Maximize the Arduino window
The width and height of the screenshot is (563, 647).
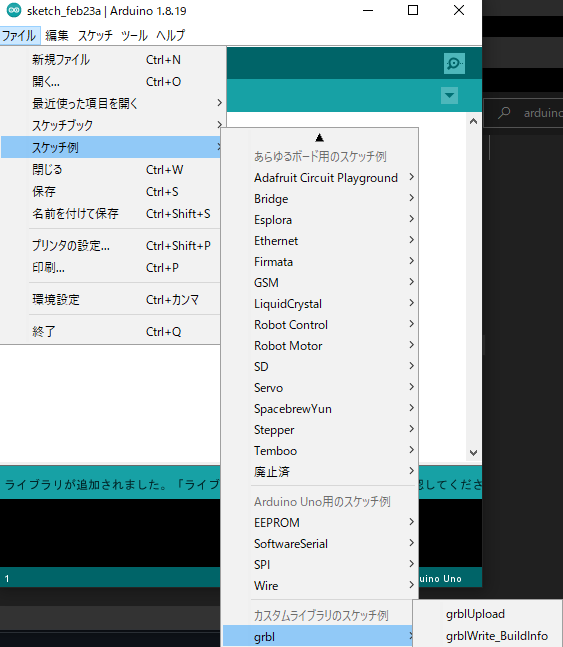413,10
